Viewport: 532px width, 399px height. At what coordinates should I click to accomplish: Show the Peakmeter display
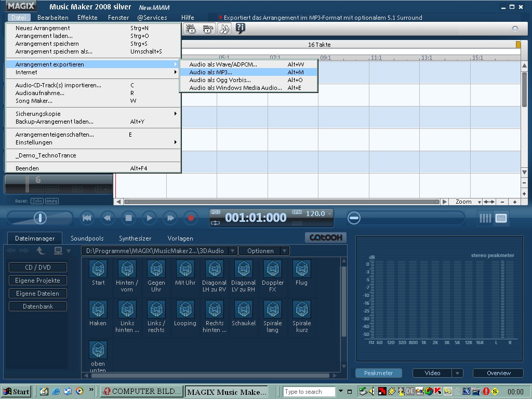(x=378, y=373)
